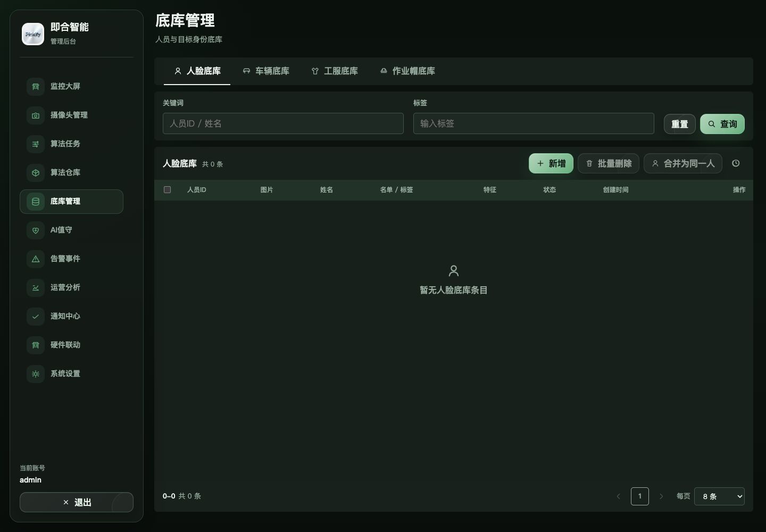Click the 退出 logout button
This screenshot has height=532, width=766.
point(77,502)
